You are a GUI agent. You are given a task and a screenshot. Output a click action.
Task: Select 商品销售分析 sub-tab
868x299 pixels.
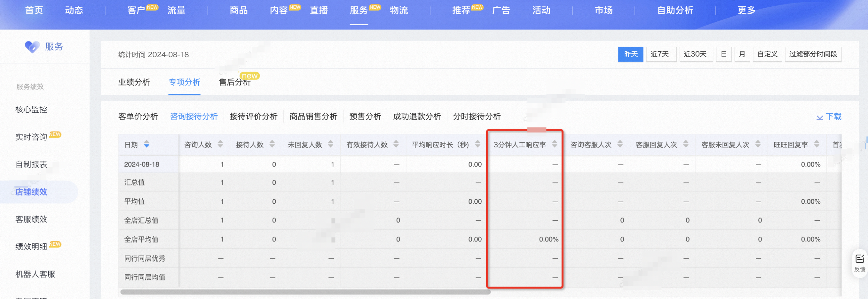pos(313,117)
